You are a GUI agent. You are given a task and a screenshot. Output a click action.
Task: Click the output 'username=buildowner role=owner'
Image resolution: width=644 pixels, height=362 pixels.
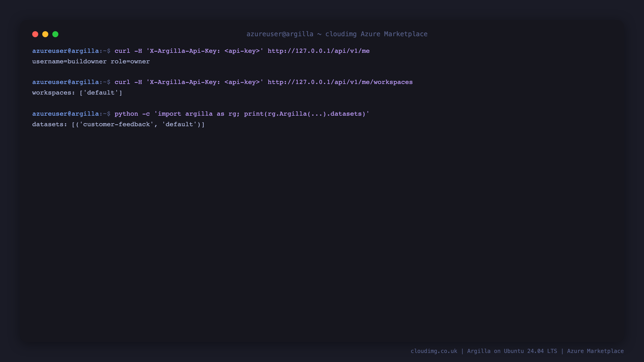91,61
